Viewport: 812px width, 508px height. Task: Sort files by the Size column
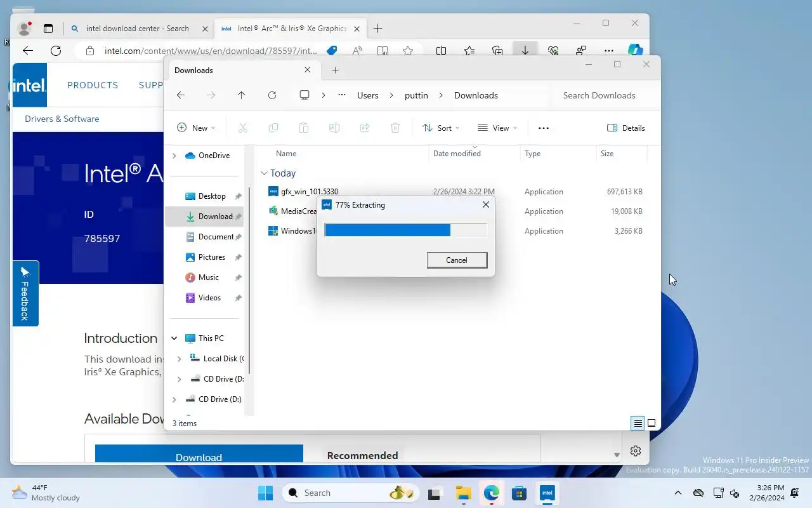click(607, 154)
